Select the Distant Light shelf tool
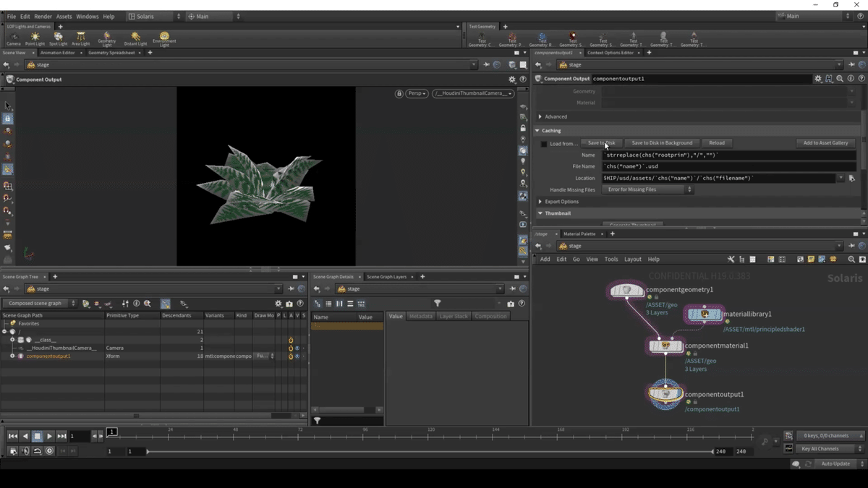The height and width of the screenshot is (488, 868). [135, 38]
